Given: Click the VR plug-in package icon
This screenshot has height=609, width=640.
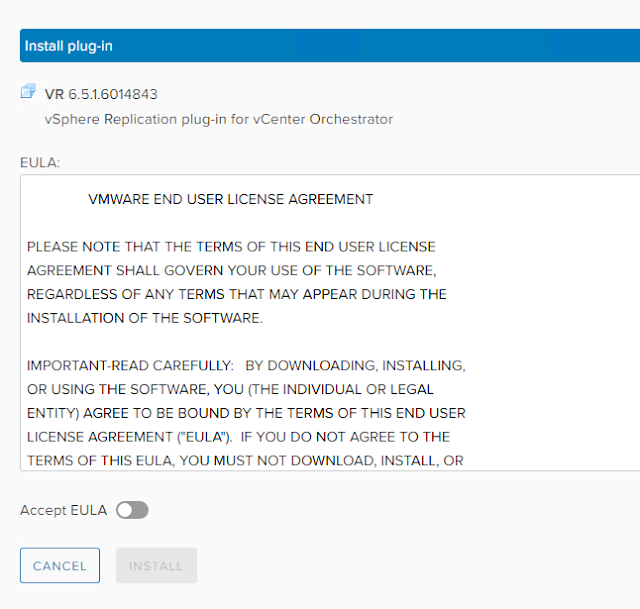Looking at the screenshot, I should pos(28,91).
